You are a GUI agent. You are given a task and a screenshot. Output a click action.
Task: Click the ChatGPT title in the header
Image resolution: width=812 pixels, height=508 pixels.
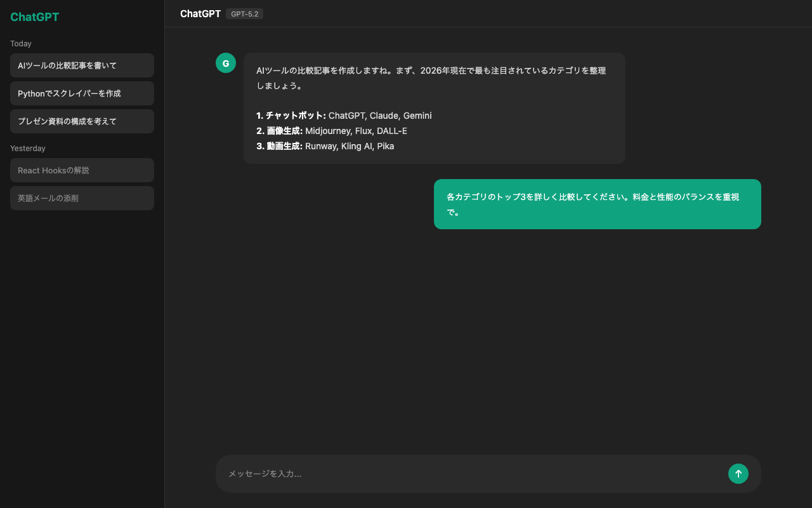click(200, 13)
